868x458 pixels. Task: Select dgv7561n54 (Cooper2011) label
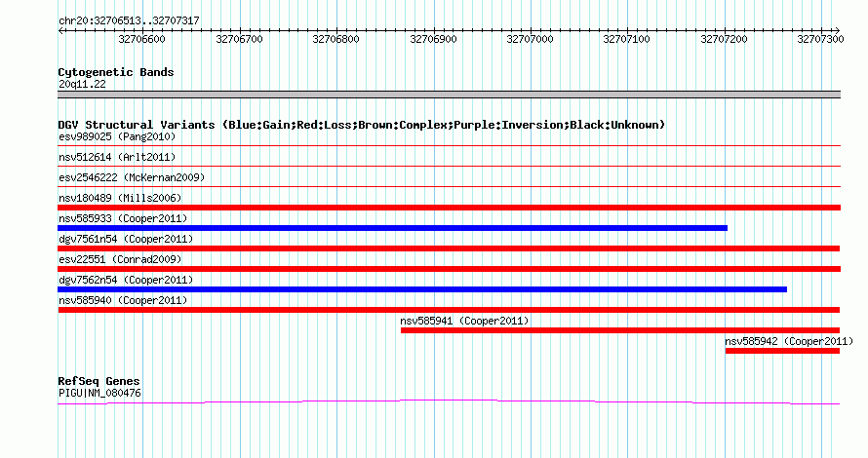point(126,239)
